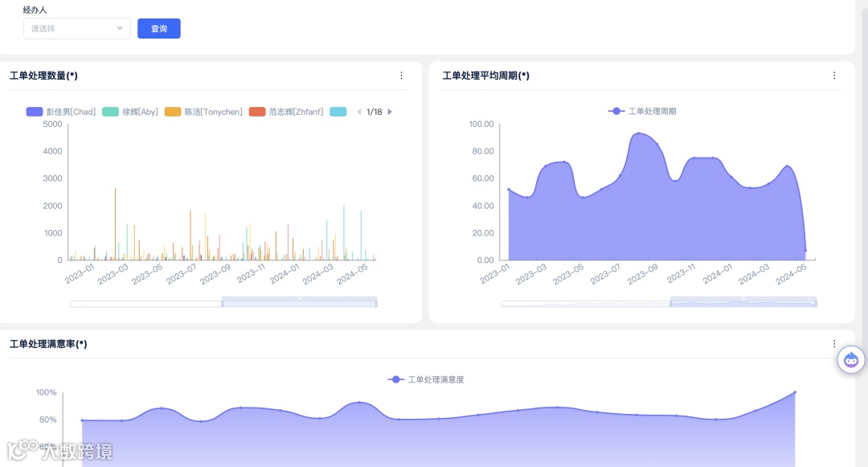Toggle 范志辉[Zhfanf] legend series

(286, 112)
